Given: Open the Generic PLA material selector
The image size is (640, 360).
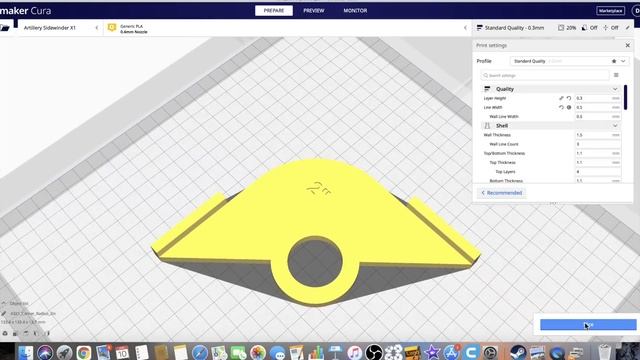Looking at the screenshot, I should pyautogui.click(x=287, y=28).
